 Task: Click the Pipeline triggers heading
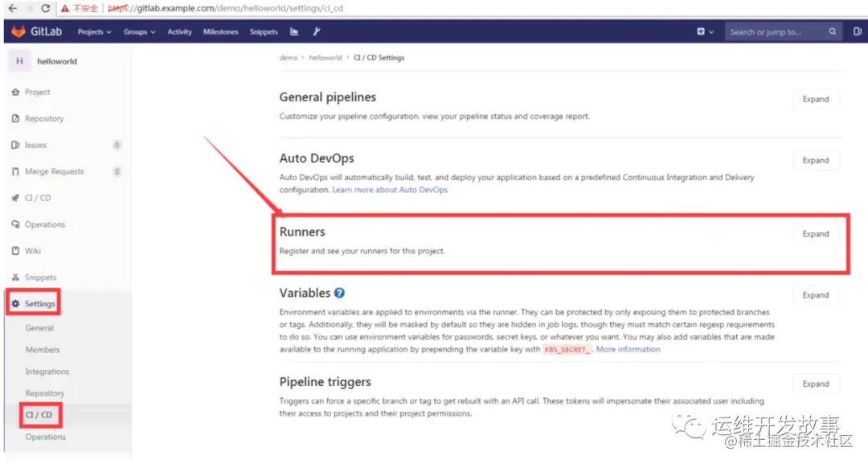coord(325,382)
